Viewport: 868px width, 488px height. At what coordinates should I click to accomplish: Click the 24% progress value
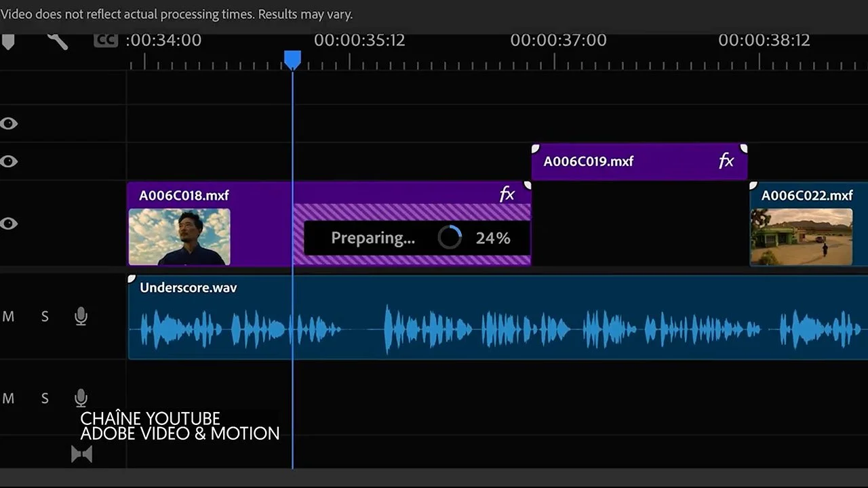[x=493, y=238]
